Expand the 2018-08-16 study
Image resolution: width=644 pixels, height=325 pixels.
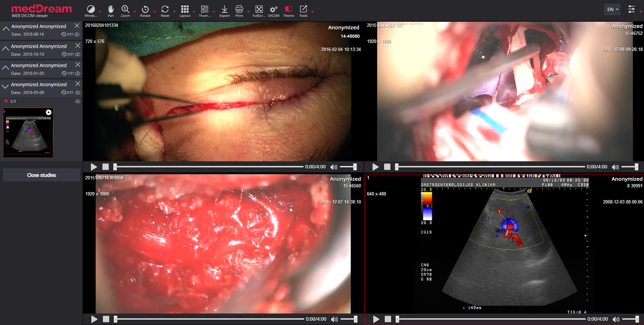pyautogui.click(x=6, y=30)
